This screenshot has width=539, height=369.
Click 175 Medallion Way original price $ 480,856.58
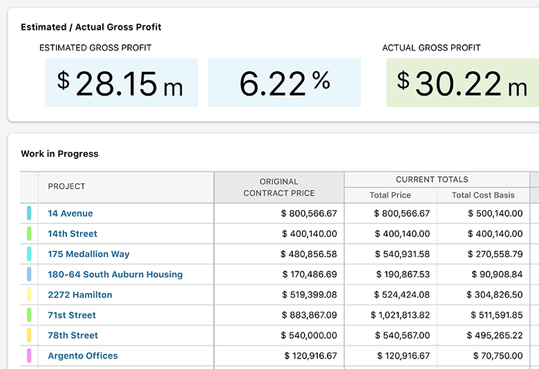point(309,254)
